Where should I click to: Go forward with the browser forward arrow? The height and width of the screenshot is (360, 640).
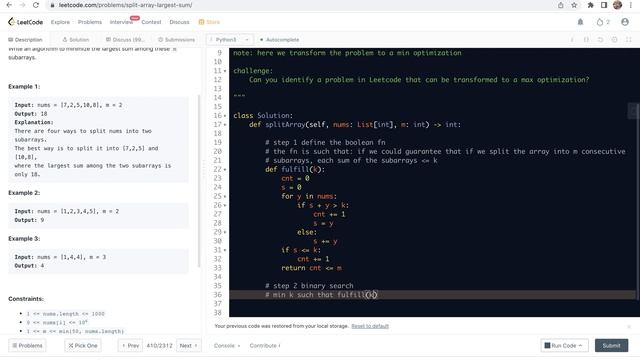22,5
